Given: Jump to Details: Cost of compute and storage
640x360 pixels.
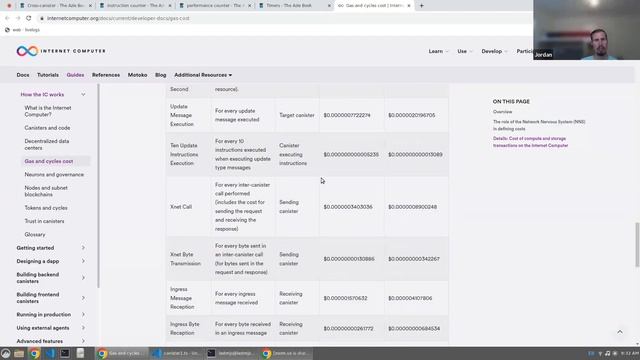Looking at the screenshot, I should [x=530, y=142].
